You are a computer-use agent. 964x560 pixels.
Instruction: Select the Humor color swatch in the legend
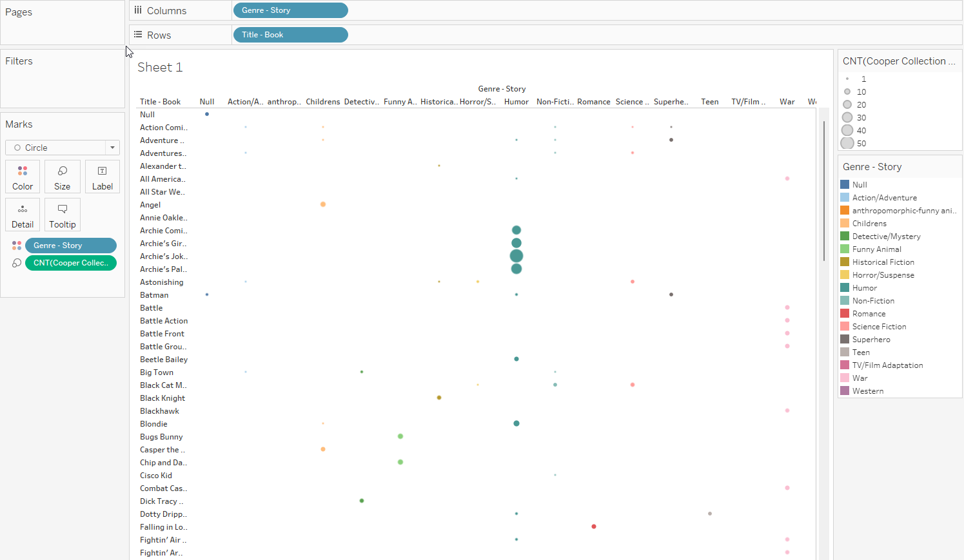847,287
